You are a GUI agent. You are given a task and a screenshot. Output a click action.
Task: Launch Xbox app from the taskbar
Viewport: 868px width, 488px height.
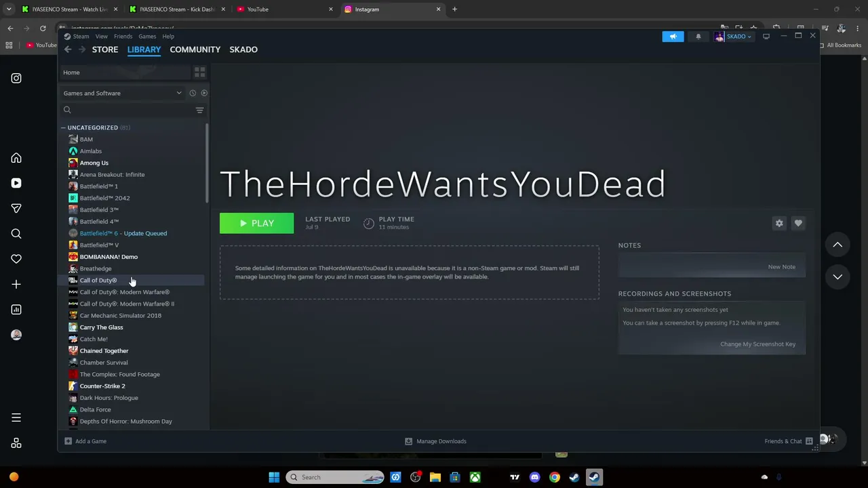click(475, 477)
